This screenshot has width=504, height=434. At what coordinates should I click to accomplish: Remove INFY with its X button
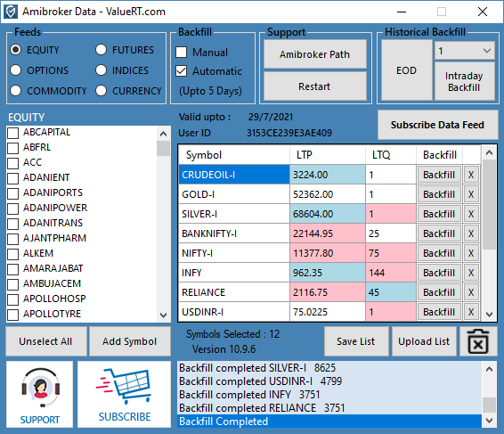pyautogui.click(x=471, y=273)
